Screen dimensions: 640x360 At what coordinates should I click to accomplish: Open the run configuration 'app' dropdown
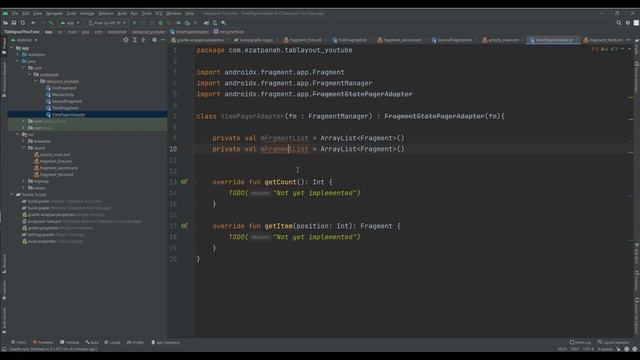(x=70, y=23)
